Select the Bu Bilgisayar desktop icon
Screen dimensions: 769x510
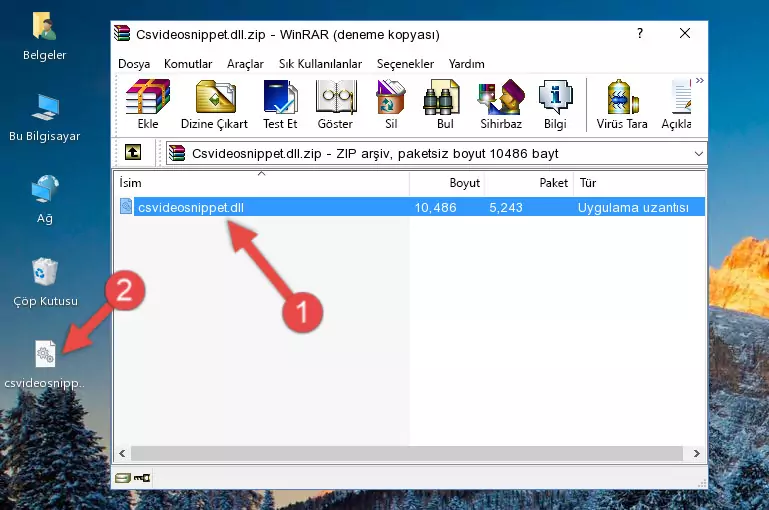[x=45, y=118]
